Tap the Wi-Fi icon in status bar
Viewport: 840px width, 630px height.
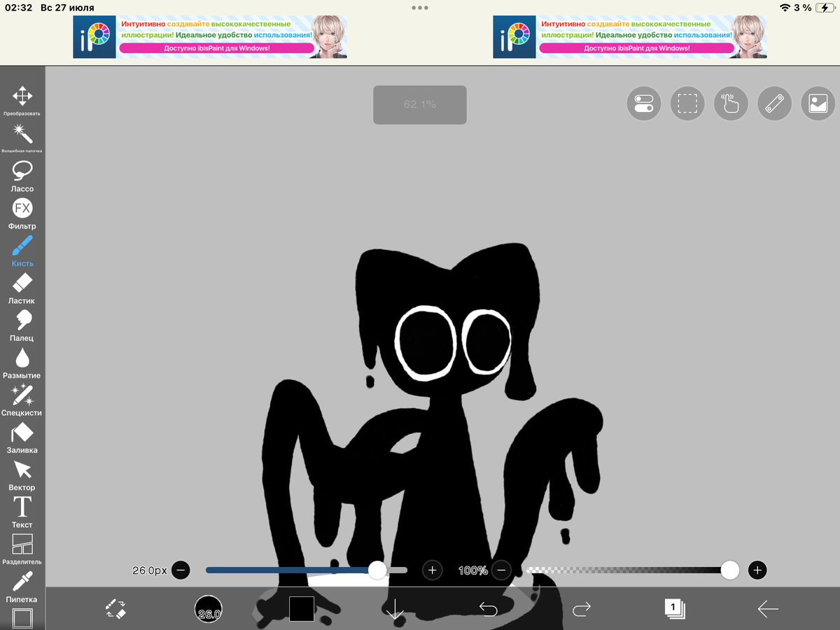click(x=785, y=8)
